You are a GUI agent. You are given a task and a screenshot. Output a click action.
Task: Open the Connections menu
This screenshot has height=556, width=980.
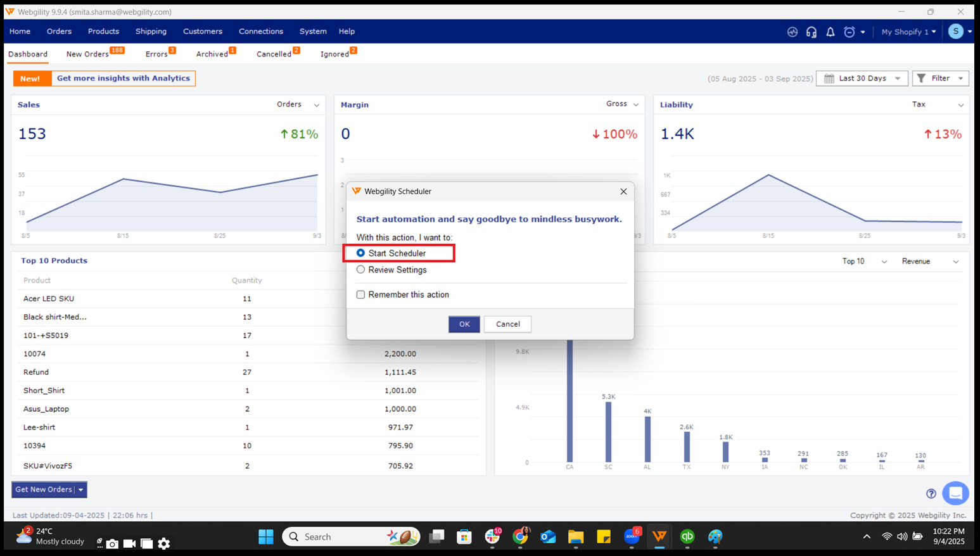pos(260,31)
